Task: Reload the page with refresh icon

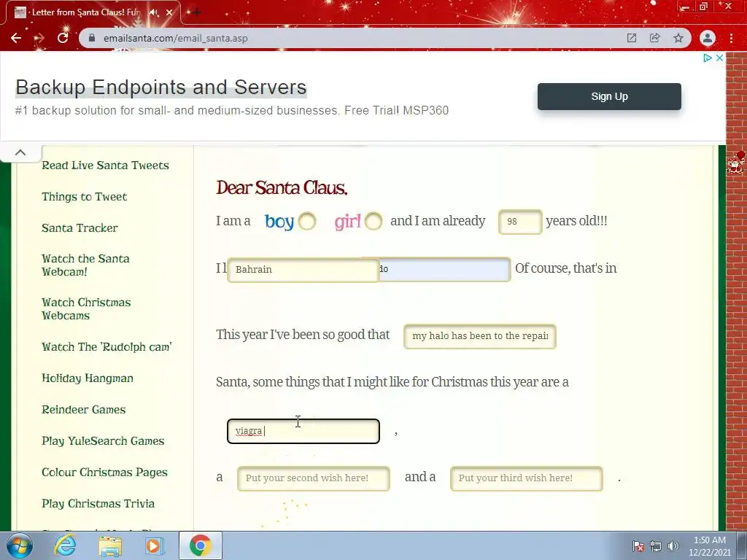Action: (63, 38)
